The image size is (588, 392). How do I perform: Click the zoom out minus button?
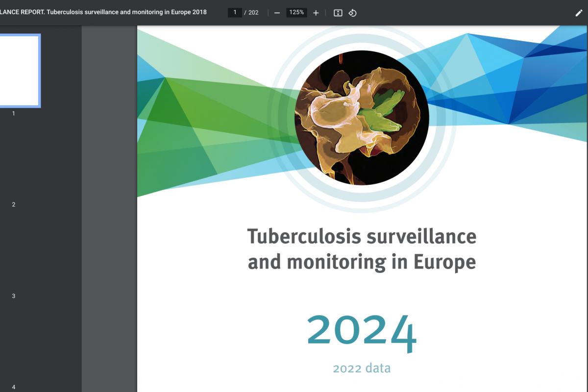(277, 13)
